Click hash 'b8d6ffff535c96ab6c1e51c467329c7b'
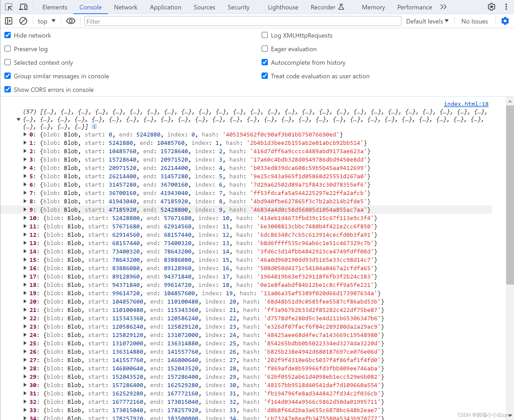Image resolution: width=514 pixels, height=420 pixels. tap(315, 243)
